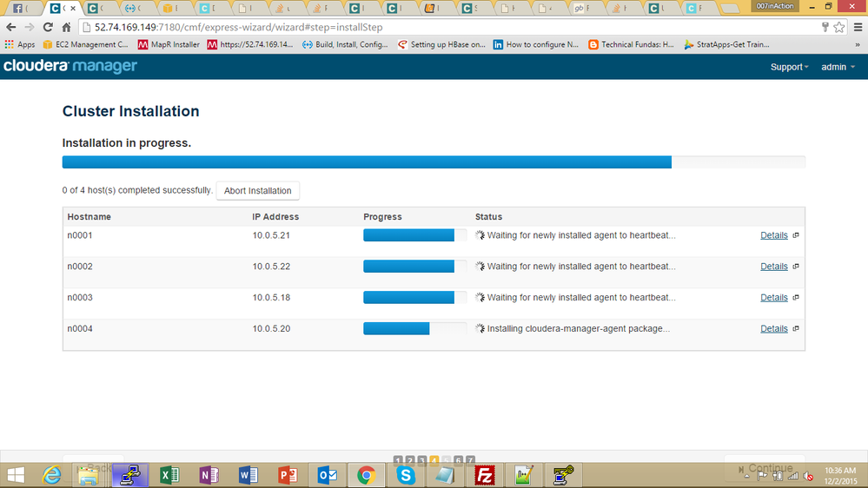The width and height of the screenshot is (868, 488).
Task: Switch to Chrome in the taskbar
Action: click(x=366, y=475)
